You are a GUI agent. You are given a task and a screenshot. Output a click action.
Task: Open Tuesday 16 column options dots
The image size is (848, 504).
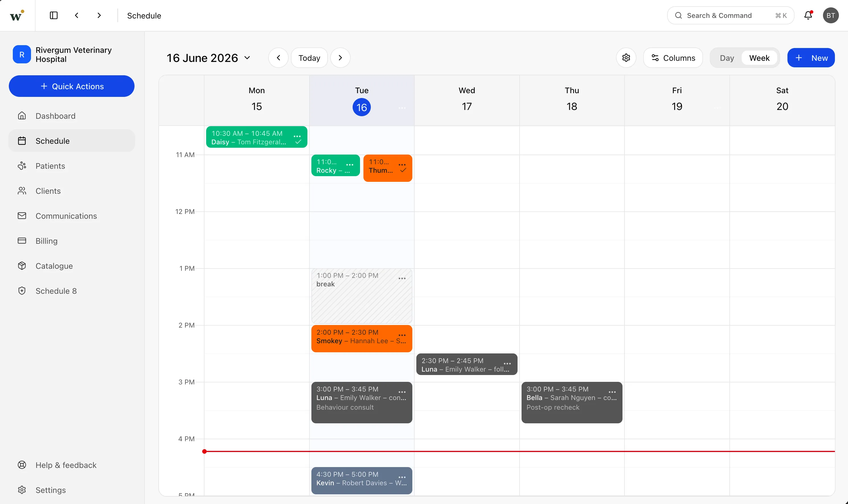(x=402, y=108)
